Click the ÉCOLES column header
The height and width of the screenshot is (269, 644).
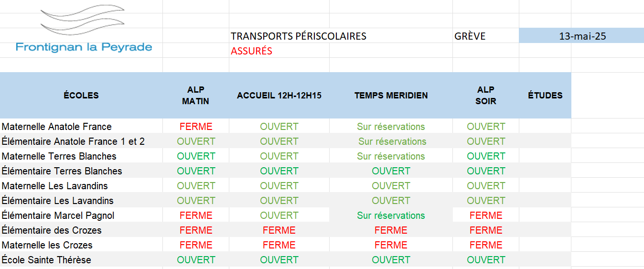[x=81, y=96]
